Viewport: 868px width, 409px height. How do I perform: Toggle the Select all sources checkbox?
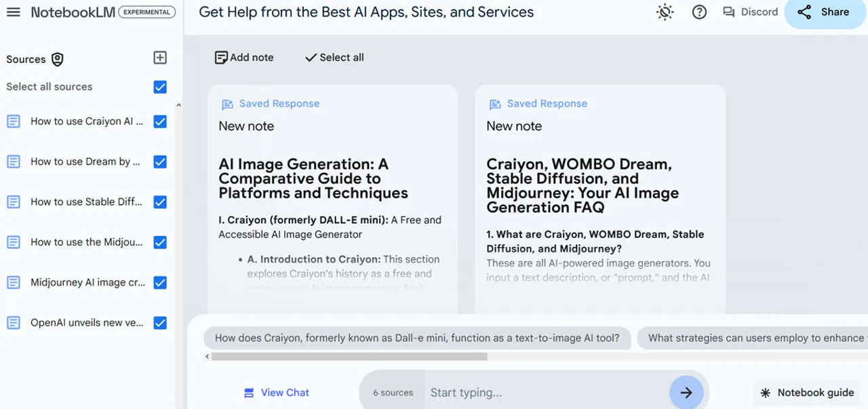pos(160,87)
